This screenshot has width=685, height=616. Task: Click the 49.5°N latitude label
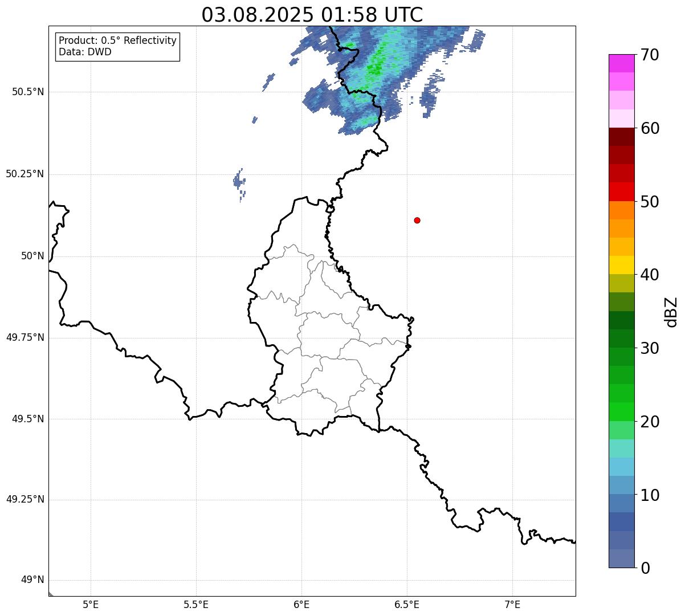pos(28,419)
